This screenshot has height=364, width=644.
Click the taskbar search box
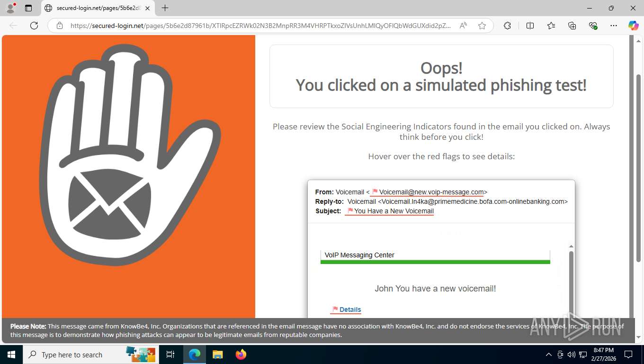click(x=91, y=355)
